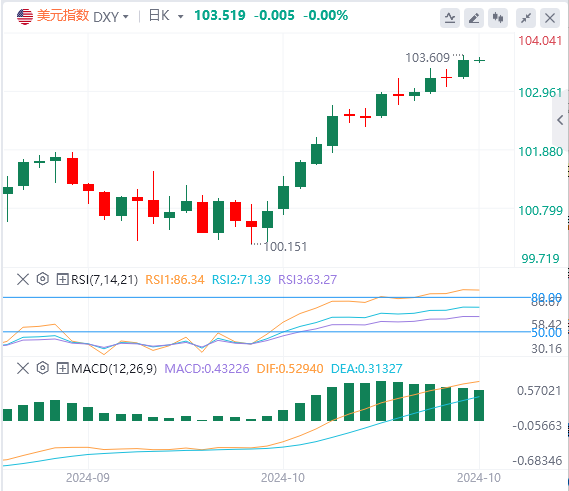The height and width of the screenshot is (491, 569).
Task: Open MACD indicator settings gear
Action: 42,368
